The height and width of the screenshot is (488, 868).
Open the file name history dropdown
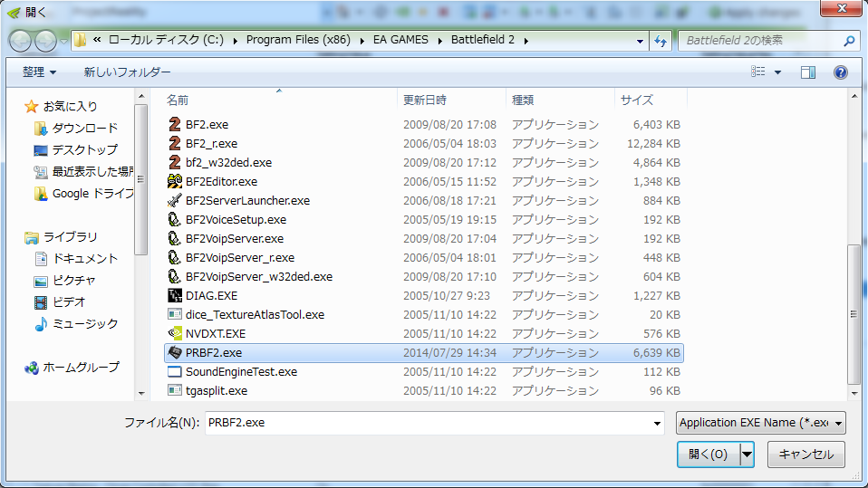657,423
